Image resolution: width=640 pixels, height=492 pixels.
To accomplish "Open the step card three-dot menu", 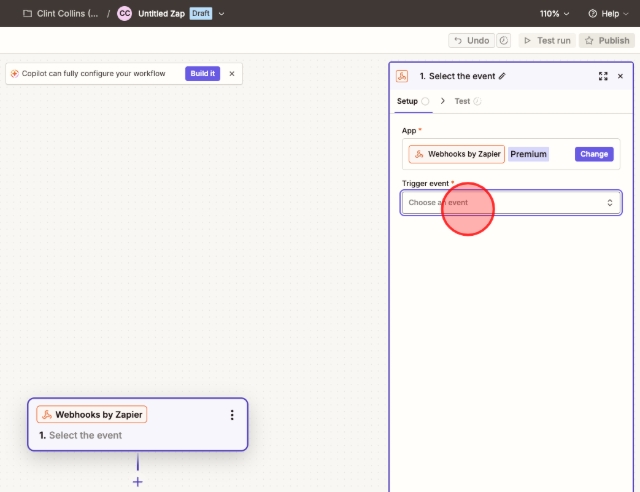I will 232,415.
